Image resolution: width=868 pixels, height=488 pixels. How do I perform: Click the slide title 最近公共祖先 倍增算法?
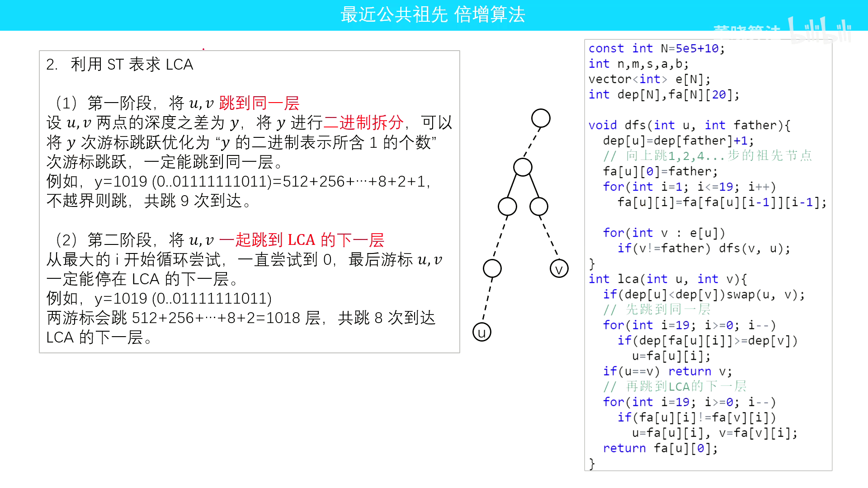click(434, 15)
